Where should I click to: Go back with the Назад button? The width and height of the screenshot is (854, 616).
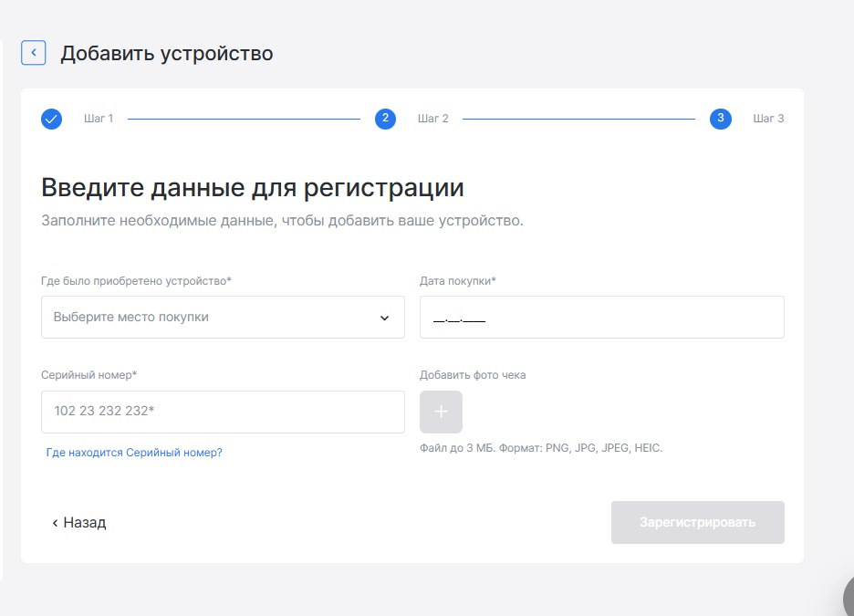79,522
